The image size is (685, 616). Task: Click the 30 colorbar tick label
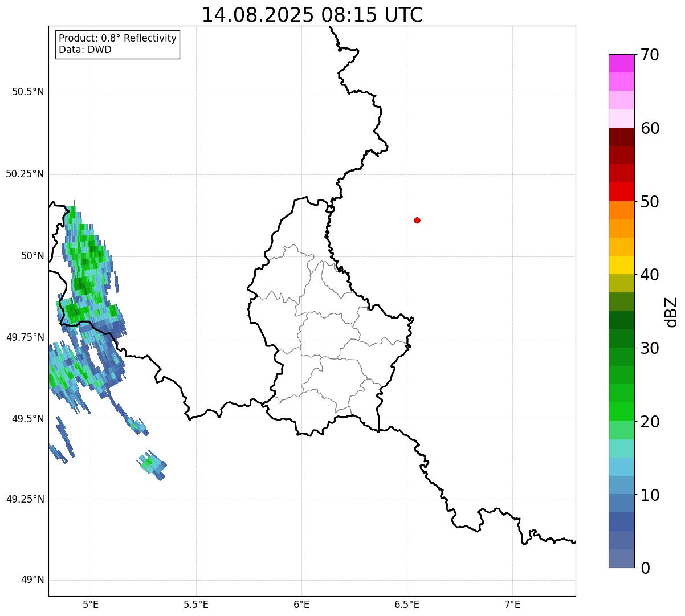coord(650,348)
